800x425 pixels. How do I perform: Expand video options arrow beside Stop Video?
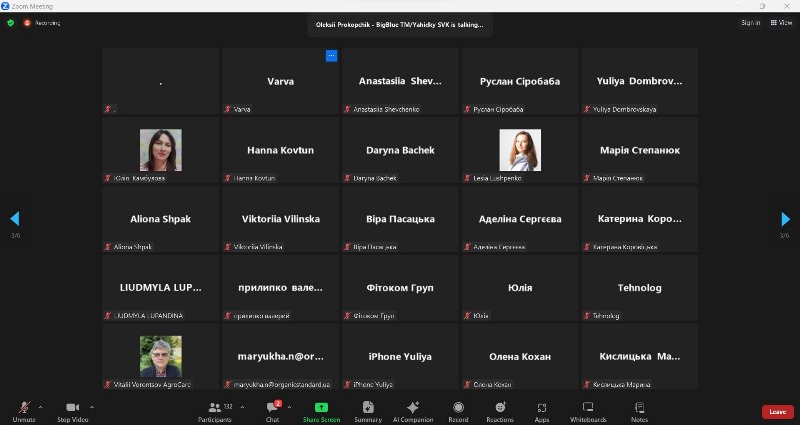pos(92,407)
